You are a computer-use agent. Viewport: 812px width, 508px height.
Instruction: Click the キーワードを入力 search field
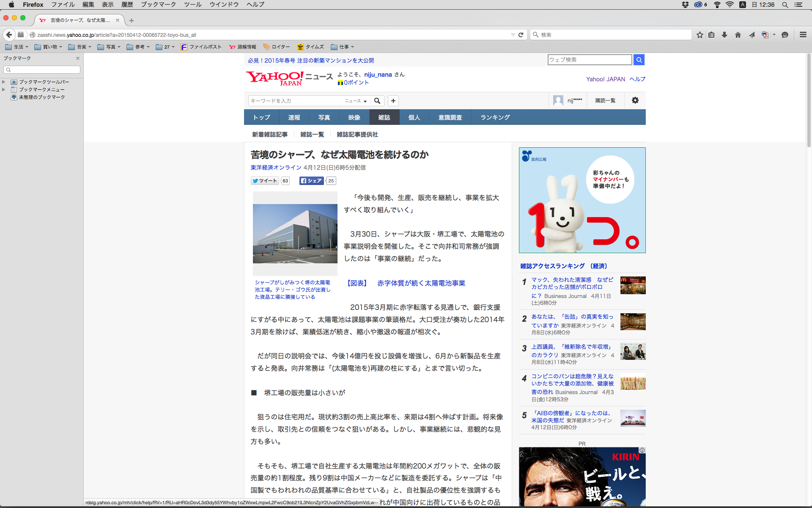(x=296, y=101)
